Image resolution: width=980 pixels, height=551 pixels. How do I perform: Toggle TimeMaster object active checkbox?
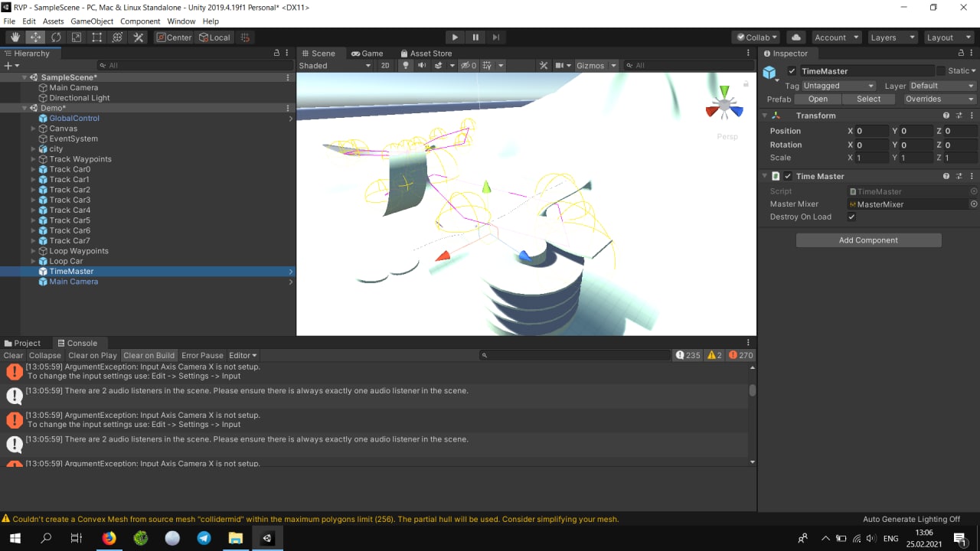(x=792, y=71)
